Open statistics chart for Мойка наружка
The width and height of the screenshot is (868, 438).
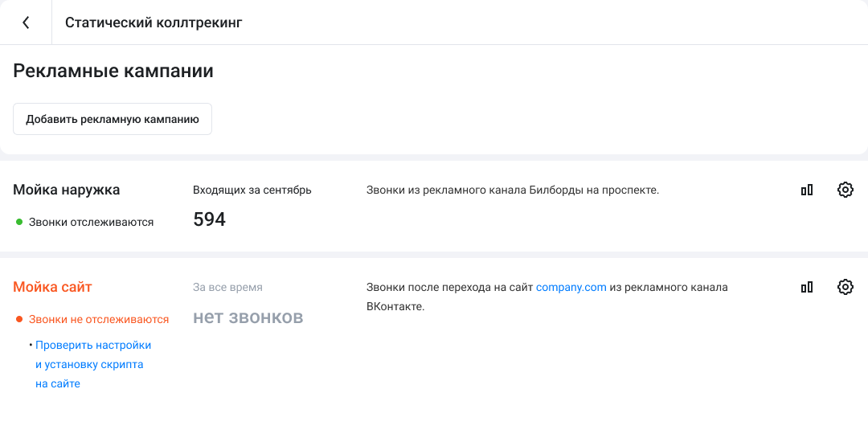807,190
